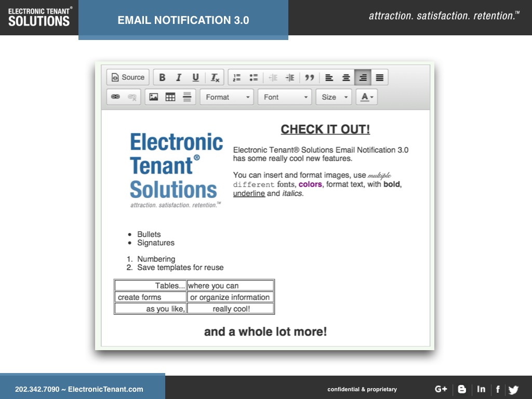532x399 pixels.
Task: Expand the Font dropdown
Action: (x=285, y=97)
